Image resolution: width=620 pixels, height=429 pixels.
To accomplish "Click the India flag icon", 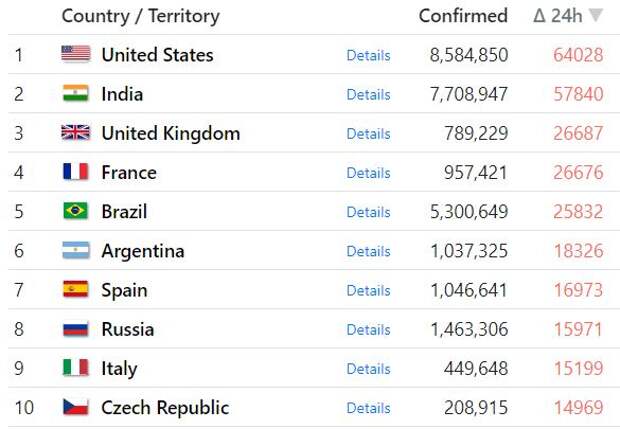I will [x=76, y=93].
